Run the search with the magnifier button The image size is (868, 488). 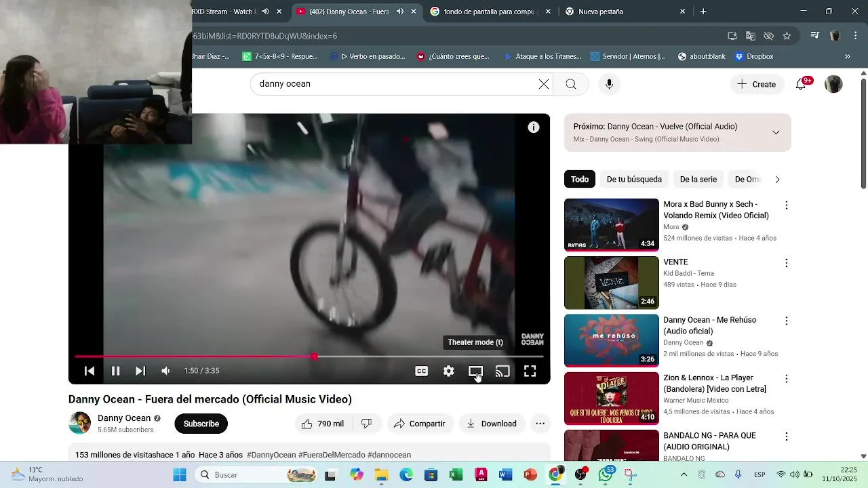pos(571,84)
